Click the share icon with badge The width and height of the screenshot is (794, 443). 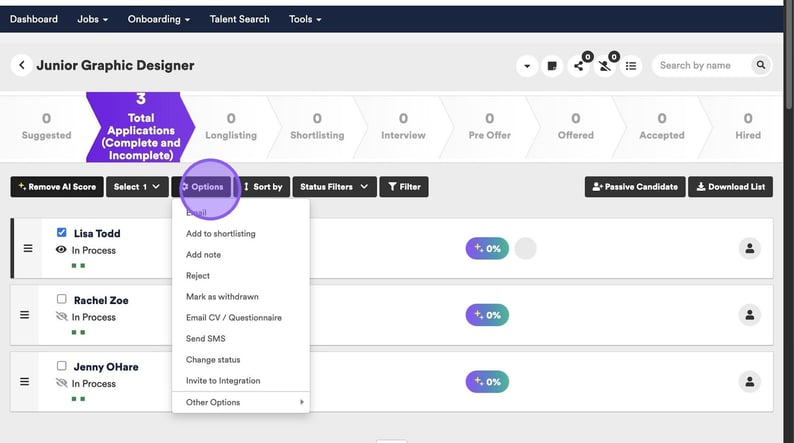[578, 66]
